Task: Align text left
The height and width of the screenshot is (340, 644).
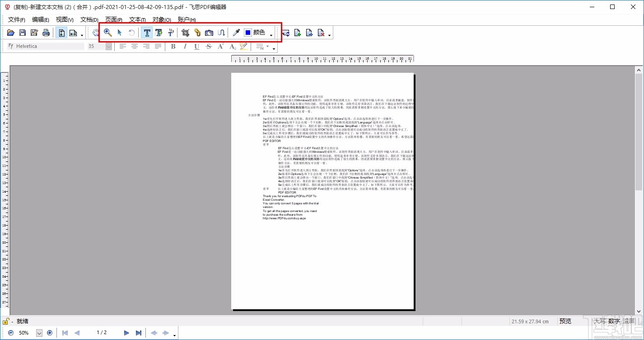Action: (x=122, y=46)
